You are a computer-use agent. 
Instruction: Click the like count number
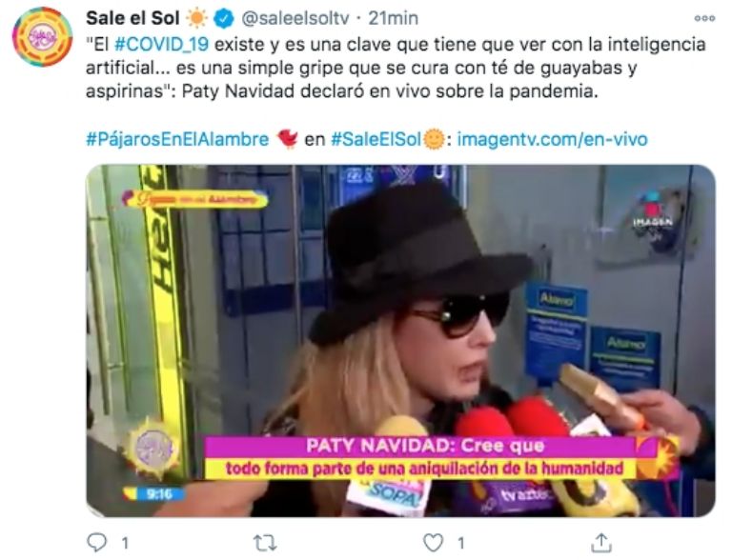coord(460,543)
